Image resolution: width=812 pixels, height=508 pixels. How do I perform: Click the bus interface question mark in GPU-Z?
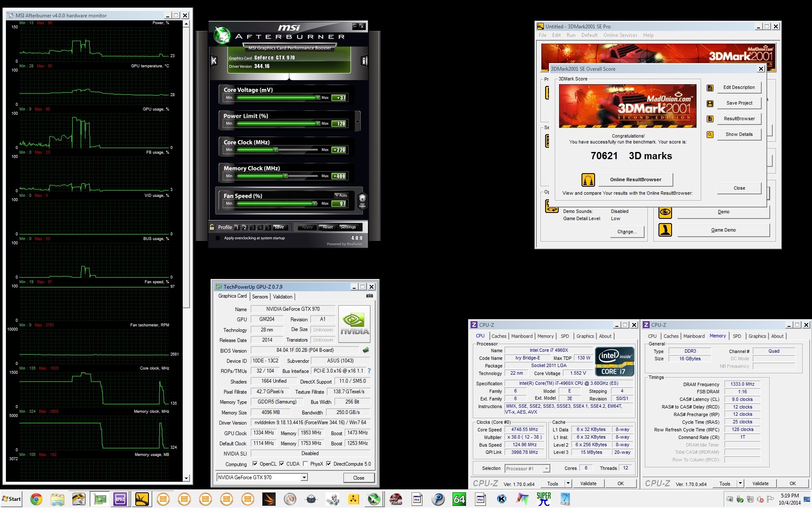pyautogui.click(x=369, y=371)
